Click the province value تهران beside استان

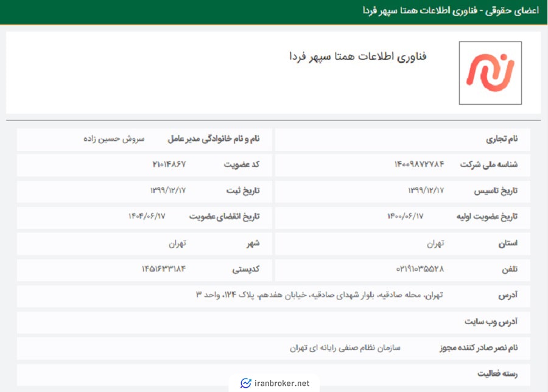pyautogui.click(x=435, y=243)
